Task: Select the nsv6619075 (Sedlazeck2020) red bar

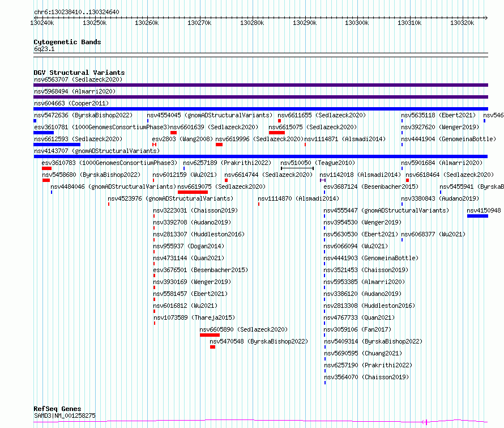Action: (193, 192)
